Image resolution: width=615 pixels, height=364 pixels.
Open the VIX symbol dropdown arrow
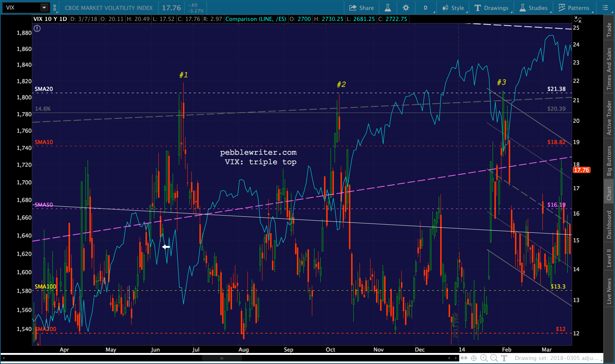(x=44, y=8)
